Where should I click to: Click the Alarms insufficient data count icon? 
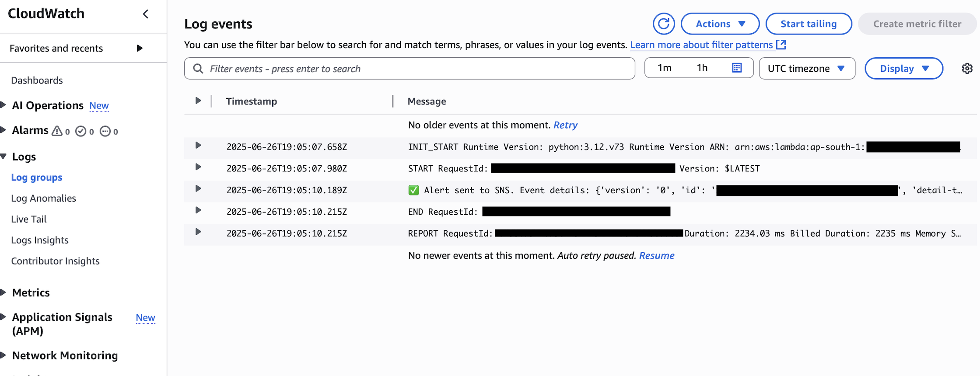coord(105,131)
